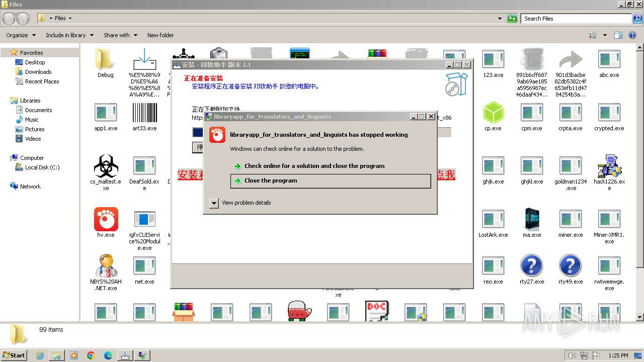Select the 123.exe file icon
Screen dimensions: 644x362
pos(493,59)
